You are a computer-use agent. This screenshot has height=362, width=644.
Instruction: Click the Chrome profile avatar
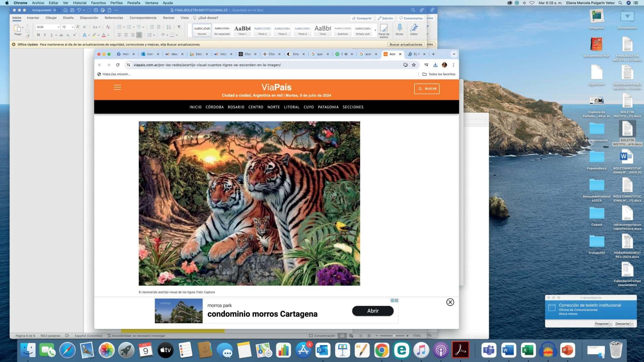444,65
